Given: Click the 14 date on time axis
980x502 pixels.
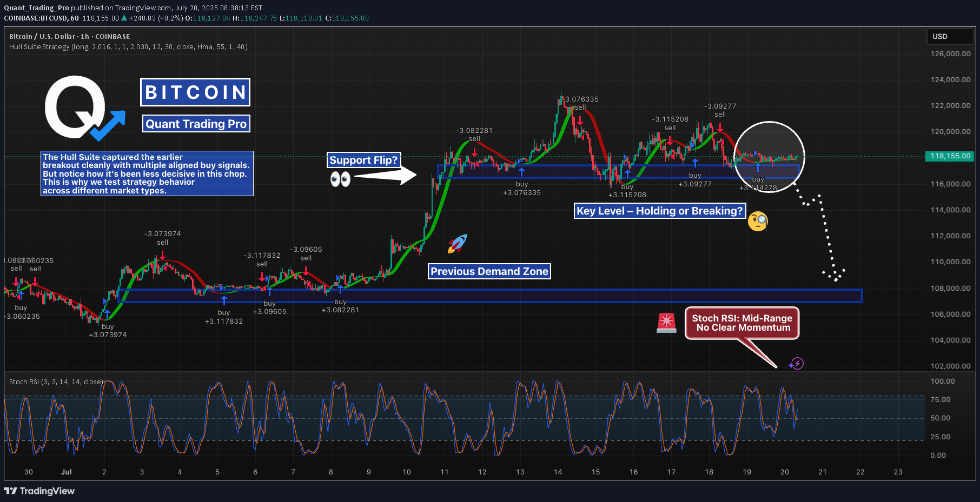Looking at the screenshot, I should point(558,472).
